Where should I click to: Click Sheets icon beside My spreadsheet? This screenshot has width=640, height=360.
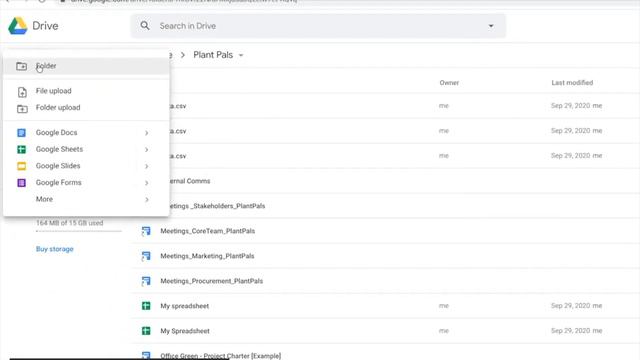tap(146, 306)
